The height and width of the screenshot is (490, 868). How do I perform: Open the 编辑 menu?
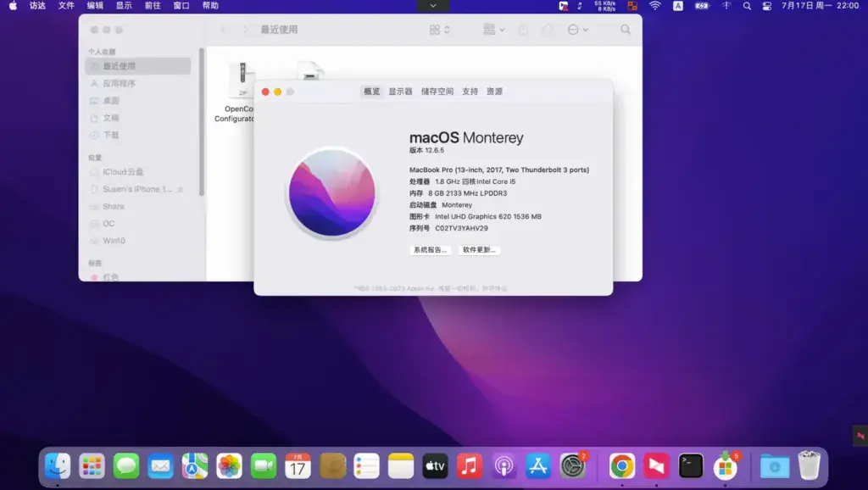(95, 6)
